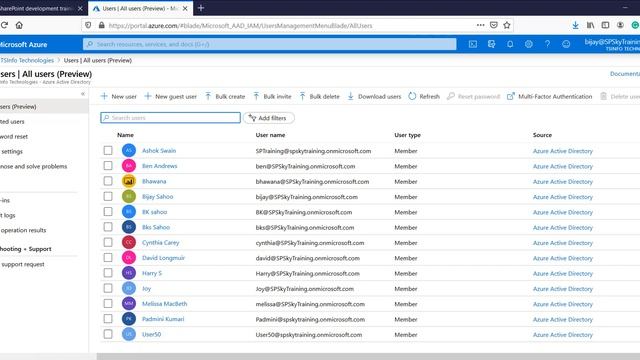
Task: Open browser library icon
Action: click(x=590, y=25)
